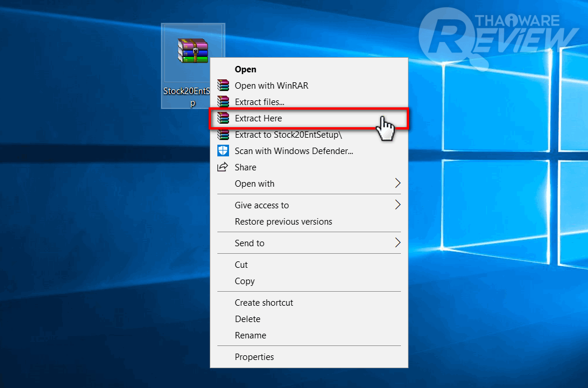Click the WinRAR icon beside Extract Here
Viewport: 588px width, 388px height.
tap(223, 118)
